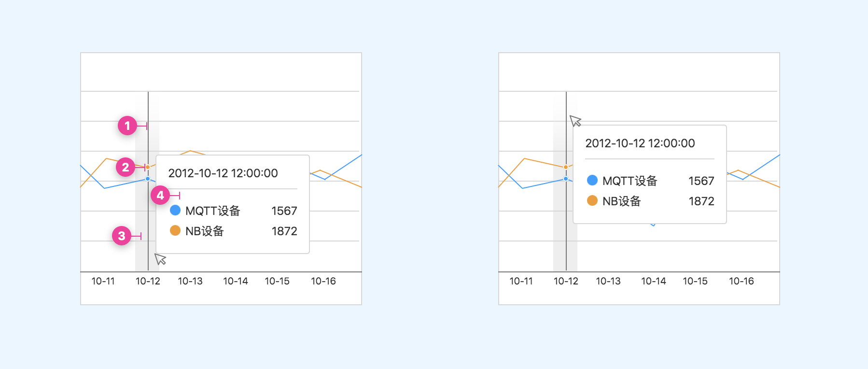
Task: Click pink annotation marker number 3
Action: (x=122, y=236)
